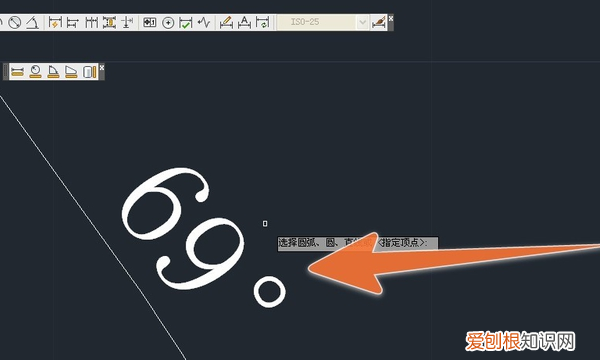Select the Center Mark tool
Screen dimensions: 600x360
tap(168, 23)
